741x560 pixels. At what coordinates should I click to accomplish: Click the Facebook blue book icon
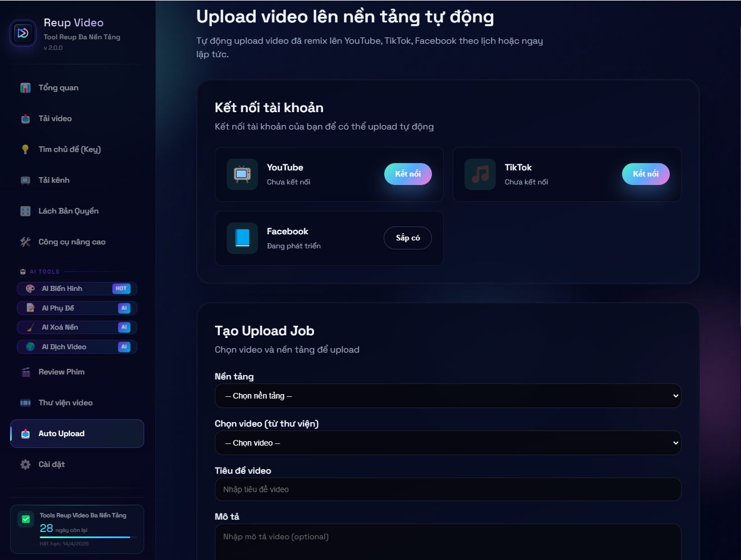tap(242, 238)
